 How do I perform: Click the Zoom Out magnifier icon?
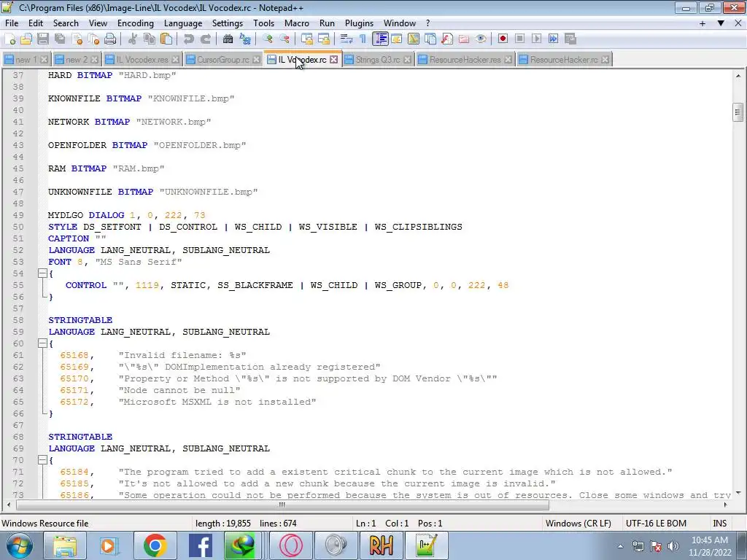click(285, 39)
